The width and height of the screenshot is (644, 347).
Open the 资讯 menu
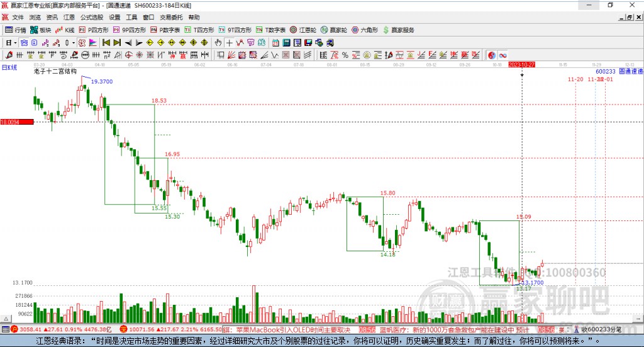pos(52,17)
